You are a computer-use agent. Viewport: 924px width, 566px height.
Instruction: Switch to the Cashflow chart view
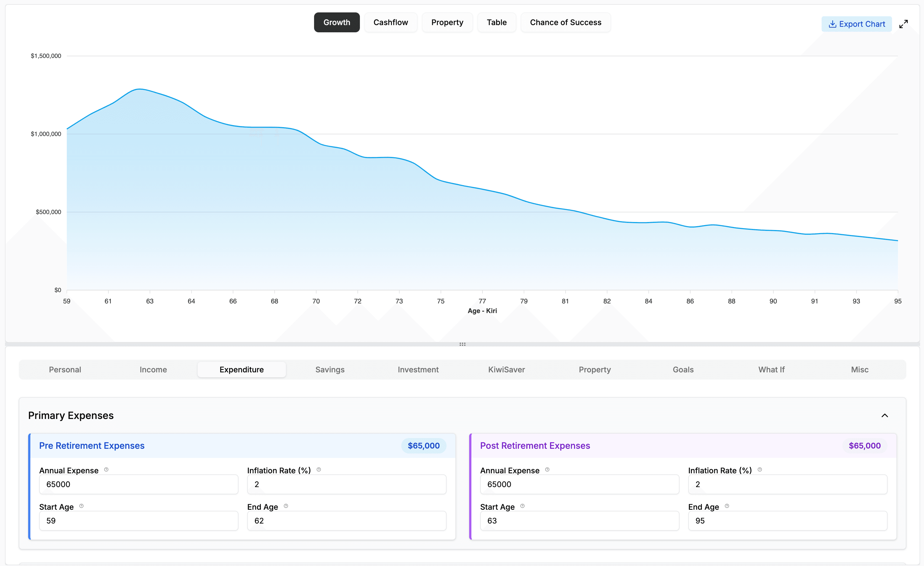tap(390, 22)
